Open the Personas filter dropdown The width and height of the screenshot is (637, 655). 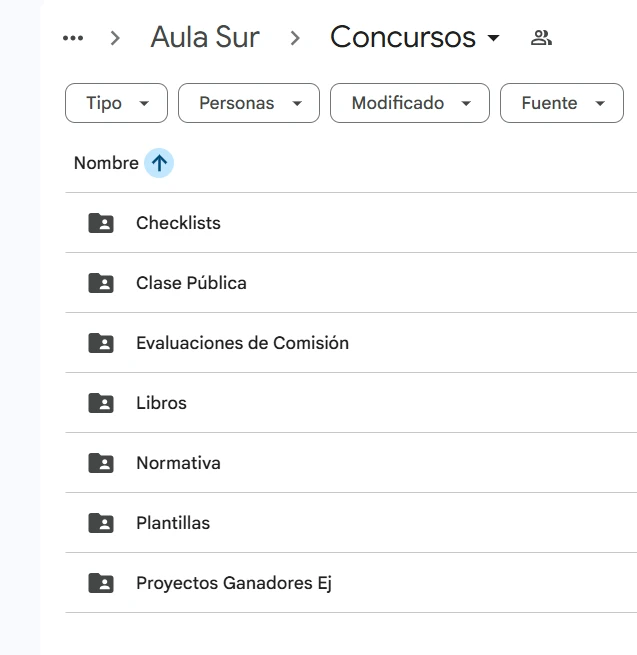pyautogui.click(x=249, y=103)
